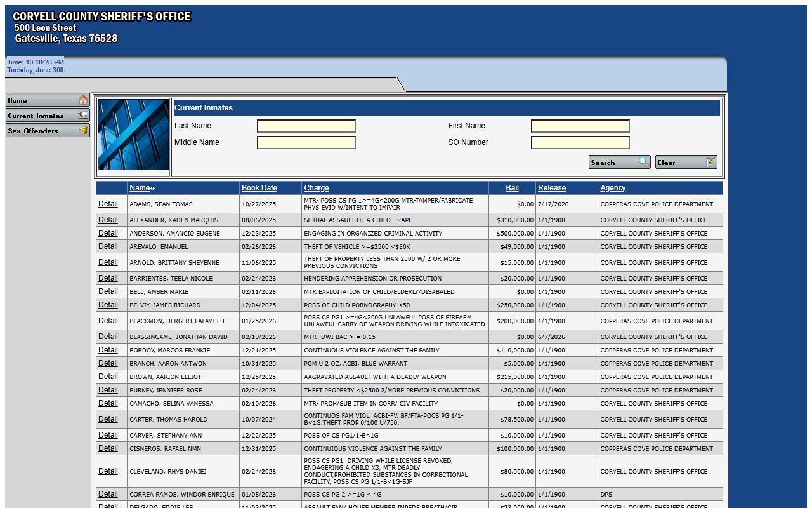Image resolution: width=812 pixels, height=508 pixels.
Task: Open Detail for CARTER, THOMAS HAROLD
Action: [x=108, y=419]
